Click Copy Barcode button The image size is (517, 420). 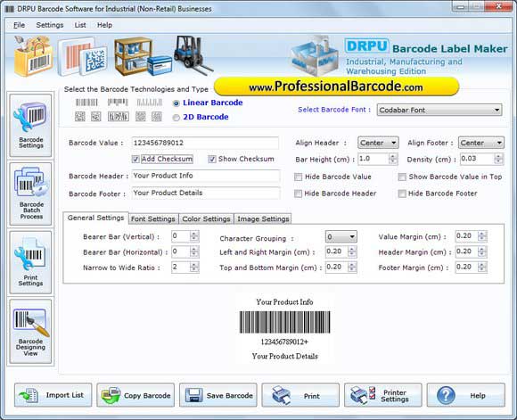(135, 395)
